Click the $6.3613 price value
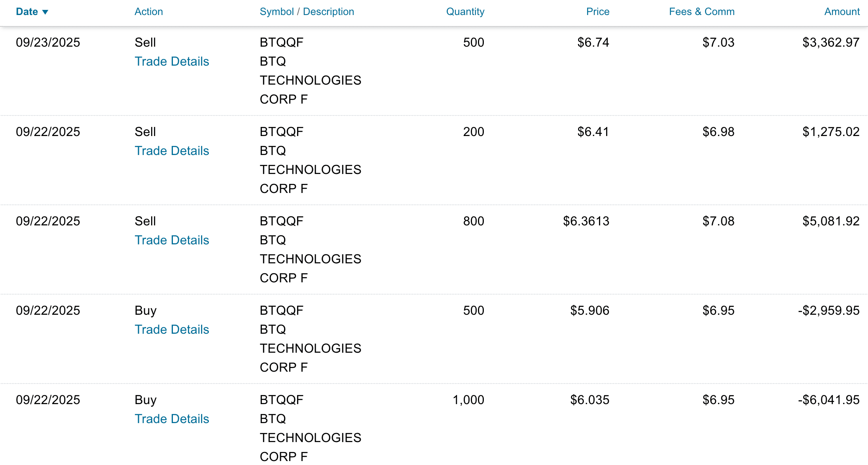Image resolution: width=868 pixels, height=465 pixels. coord(586,221)
